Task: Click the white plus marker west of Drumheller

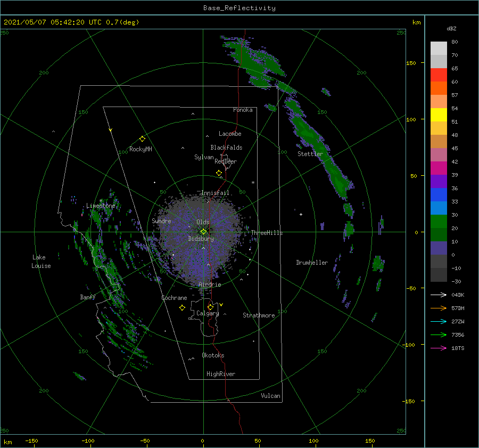Action: [x=301, y=214]
